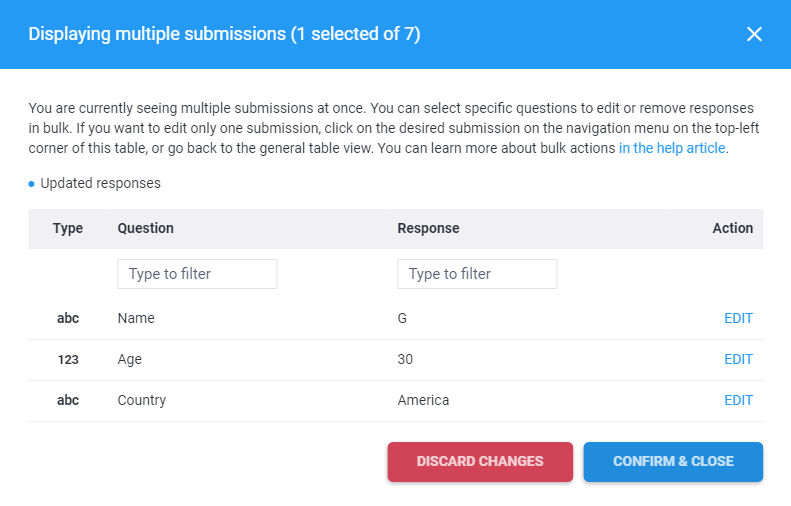The width and height of the screenshot is (791, 506).
Task: Focus the Question filter input
Action: (x=197, y=274)
